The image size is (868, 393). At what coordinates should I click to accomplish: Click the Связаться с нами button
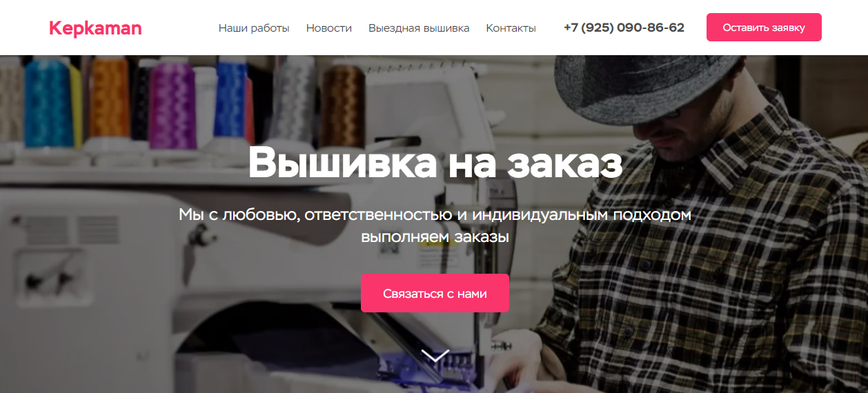[x=435, y=293]
